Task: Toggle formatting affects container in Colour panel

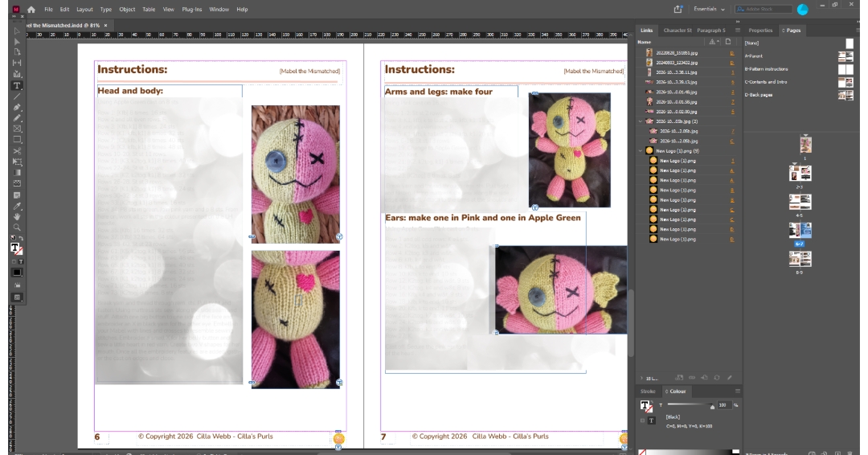Action: pyautogui.click(x=643, y=420)
